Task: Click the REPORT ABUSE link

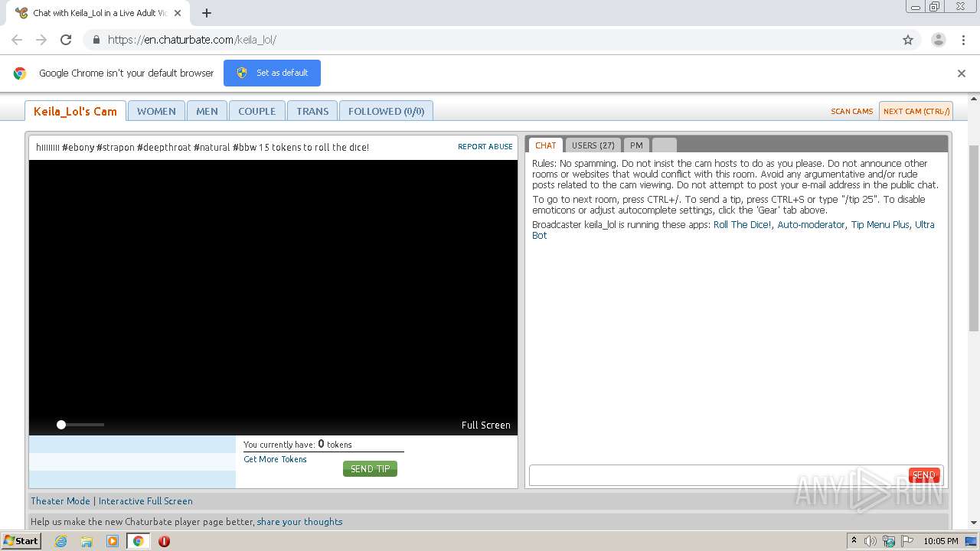Action: point(485,147)
